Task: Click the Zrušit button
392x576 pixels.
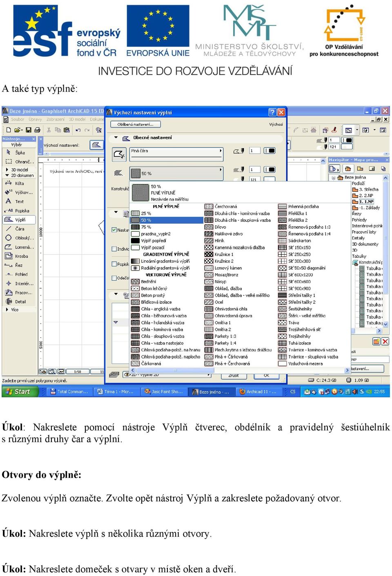Action: 234,375
